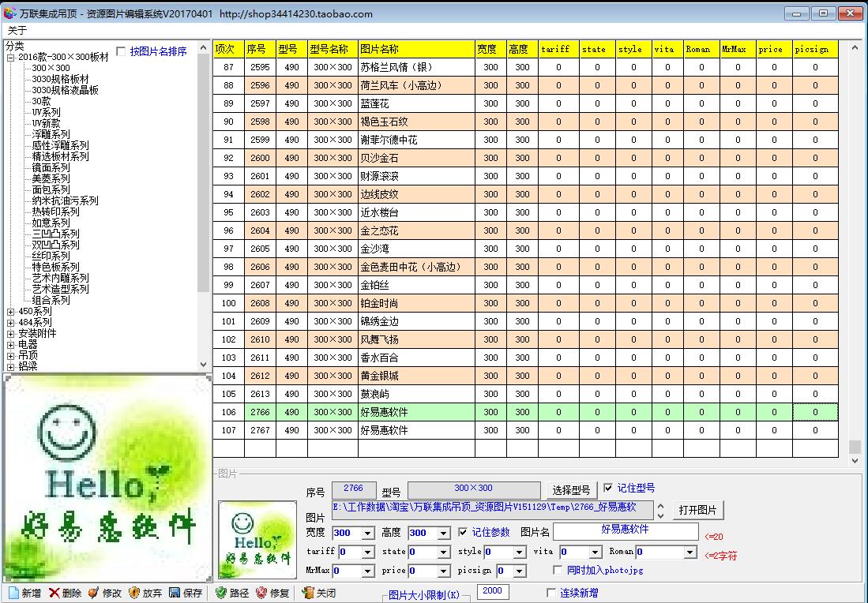Image resolution: width=868 pixels, height=603 pixels.
Task: Select the 3030规格液晶板 tree item
Action: [66, 90]
